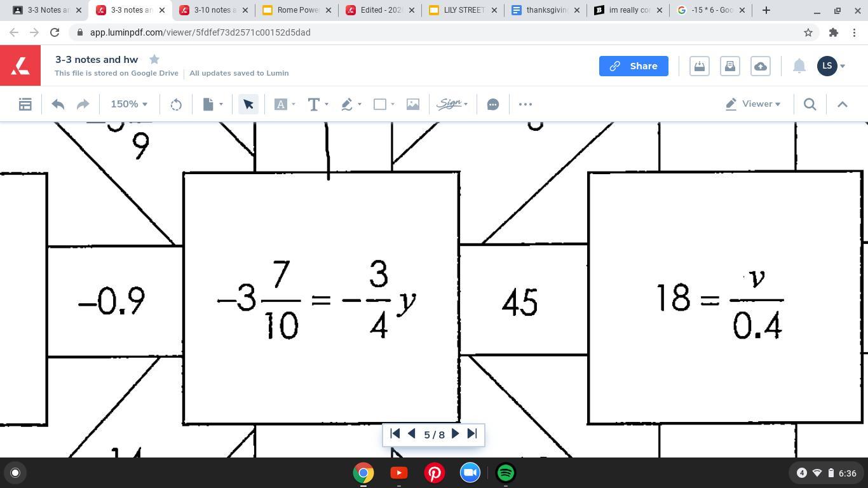Switch to the Rome Power tab
This screenshot has height=488, width=868.
pyautogui.click(x=292, y=10)
